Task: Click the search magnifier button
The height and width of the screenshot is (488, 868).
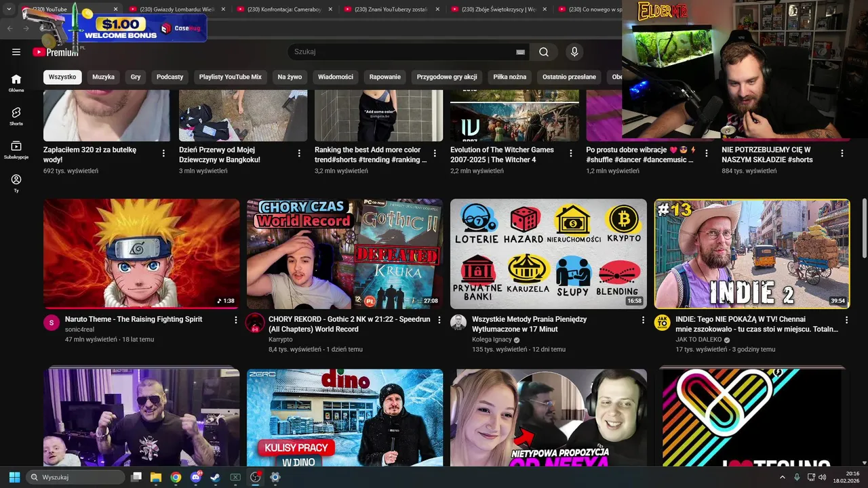Action: (x=544, y=52)
